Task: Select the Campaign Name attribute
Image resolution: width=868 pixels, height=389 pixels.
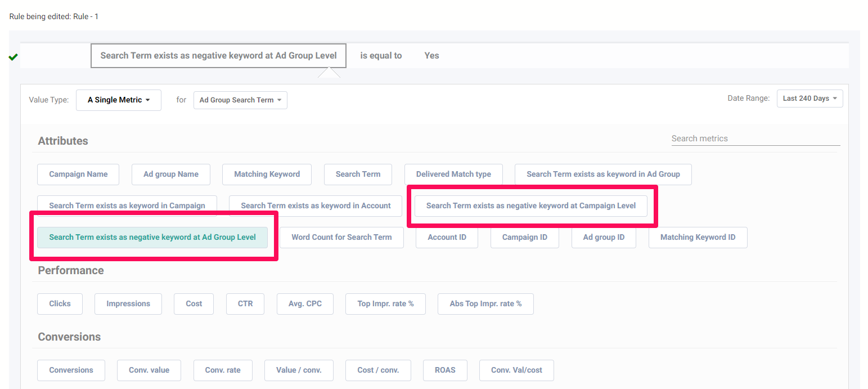Action: (78, 175)
